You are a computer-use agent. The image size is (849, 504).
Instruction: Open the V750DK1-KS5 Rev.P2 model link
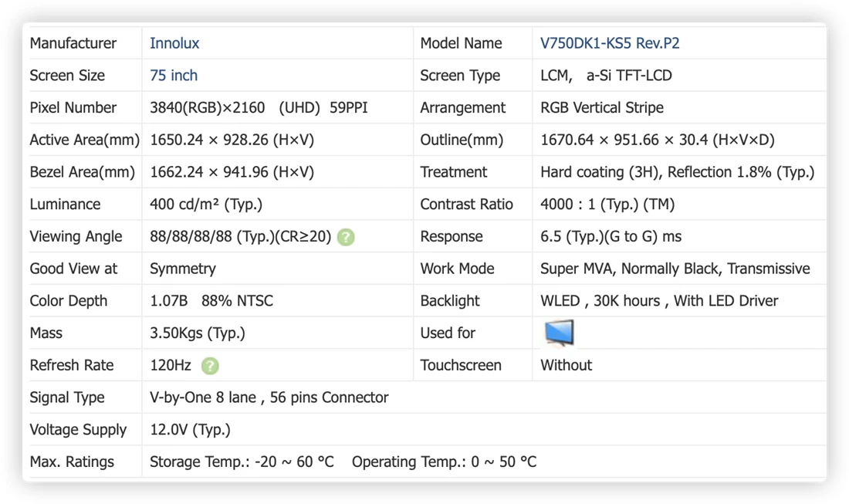(x=610, y=43)
